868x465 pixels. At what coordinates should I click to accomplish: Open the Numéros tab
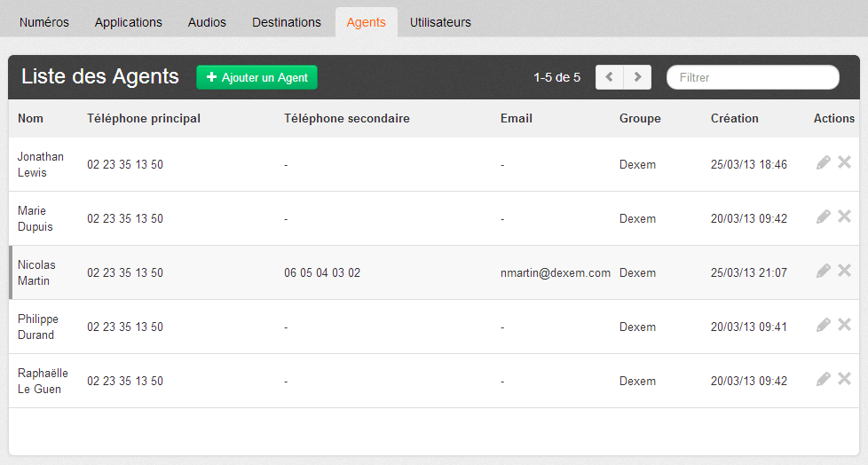pos(44,22)
